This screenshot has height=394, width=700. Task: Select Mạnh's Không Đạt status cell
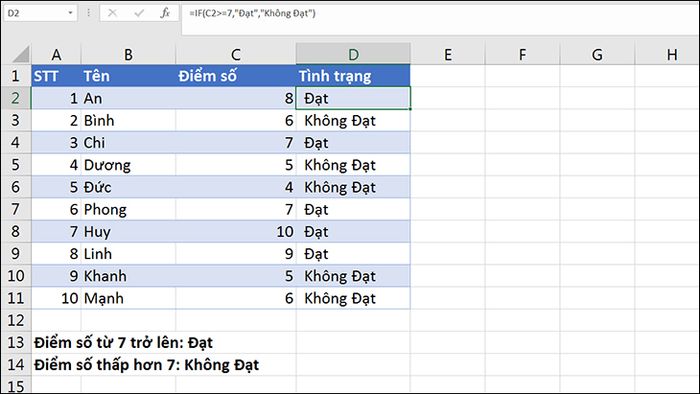353,298
